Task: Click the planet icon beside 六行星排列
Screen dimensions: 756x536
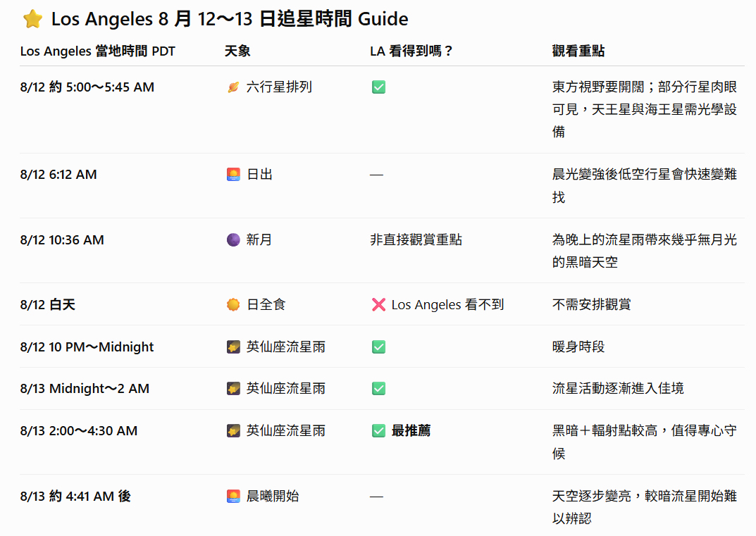Action: click(x=233, y=87)
